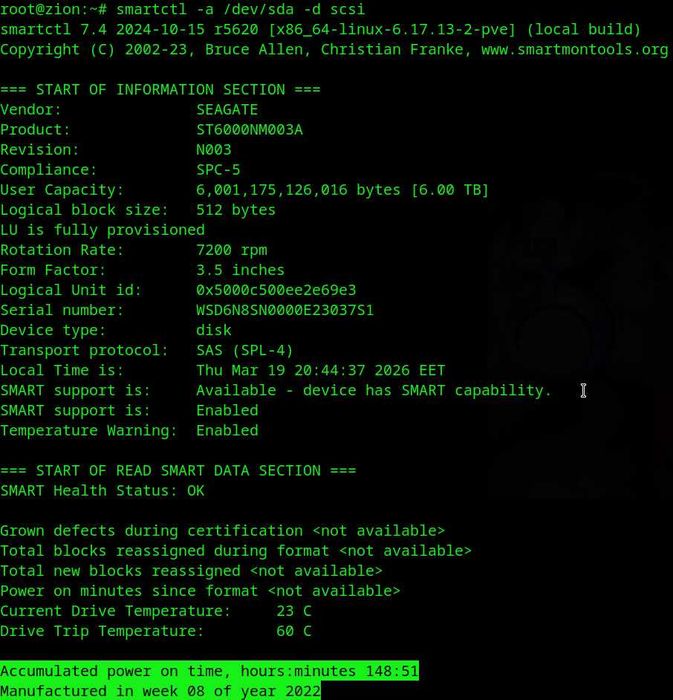673x700 pixels.
Task: Click the Total blocks reassigned during format line
Action: (236, 551)
